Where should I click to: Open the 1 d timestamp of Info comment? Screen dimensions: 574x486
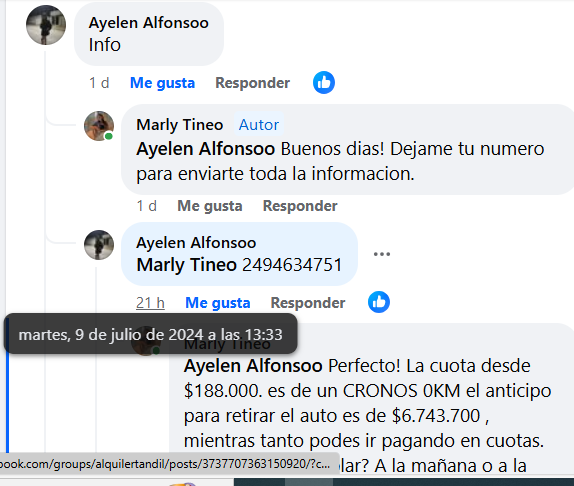click(x=99, y=83)
